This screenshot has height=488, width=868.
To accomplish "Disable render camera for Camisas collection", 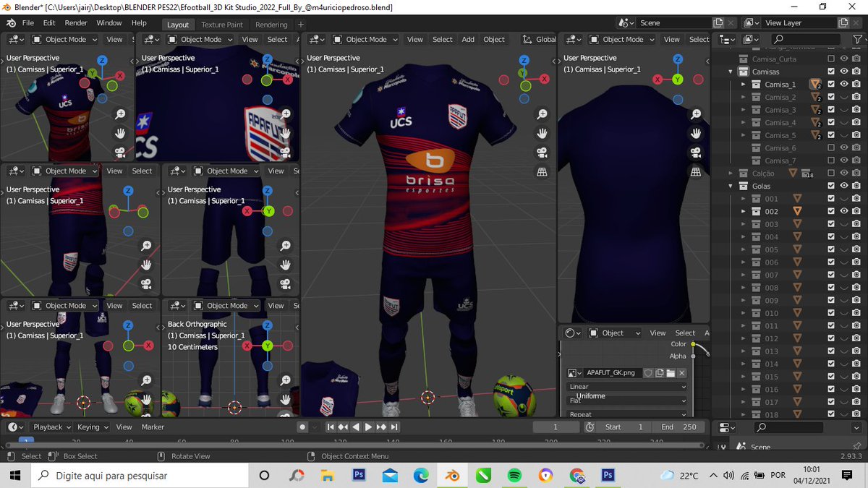I will [x=856, y=72].
